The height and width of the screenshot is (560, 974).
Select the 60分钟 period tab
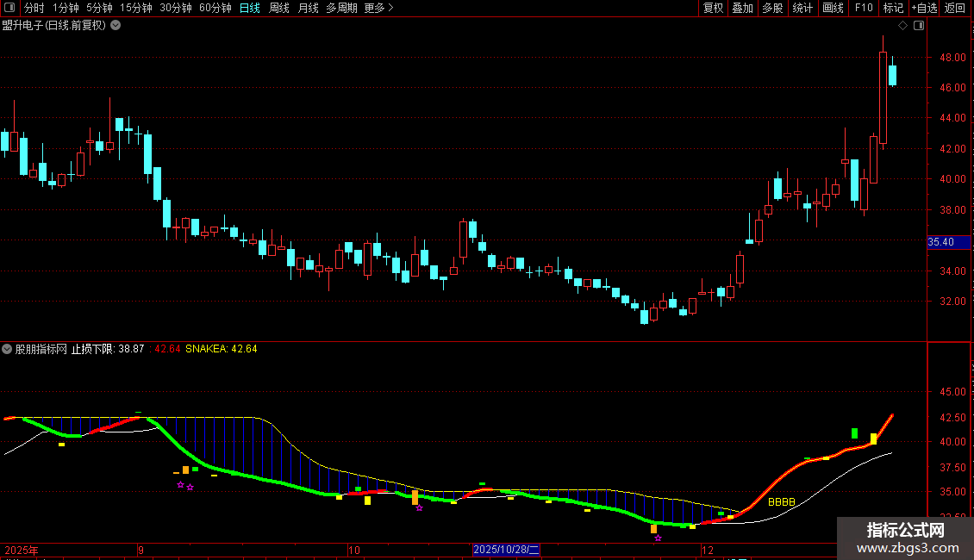click(215, 8)
